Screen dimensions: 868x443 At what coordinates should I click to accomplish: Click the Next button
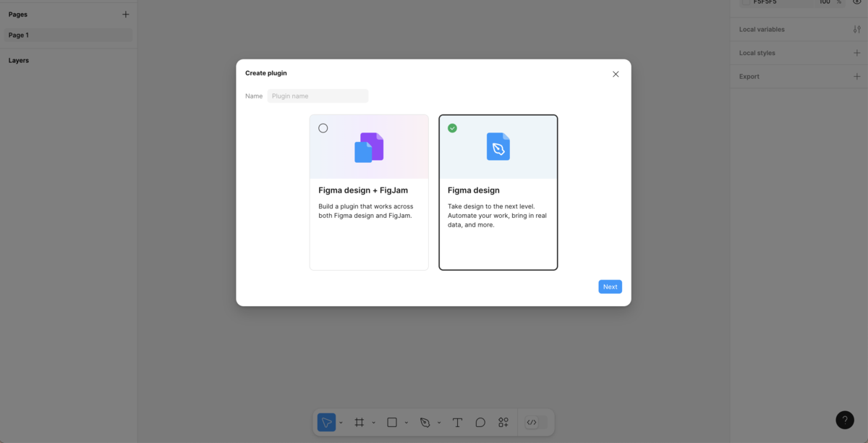click(x=610, y=287)
